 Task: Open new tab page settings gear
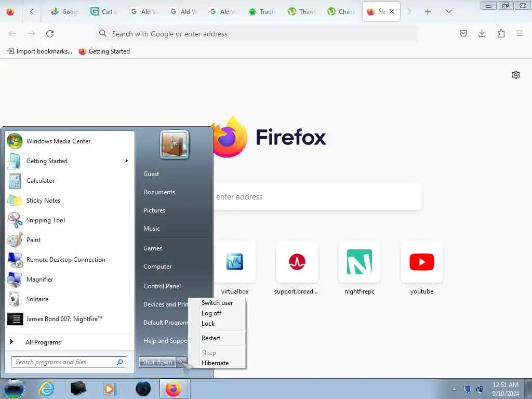(x=516, y=75)
